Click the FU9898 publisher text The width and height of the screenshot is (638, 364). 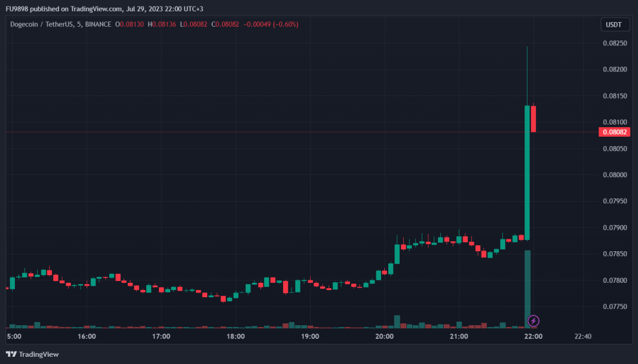click(17, 8)
